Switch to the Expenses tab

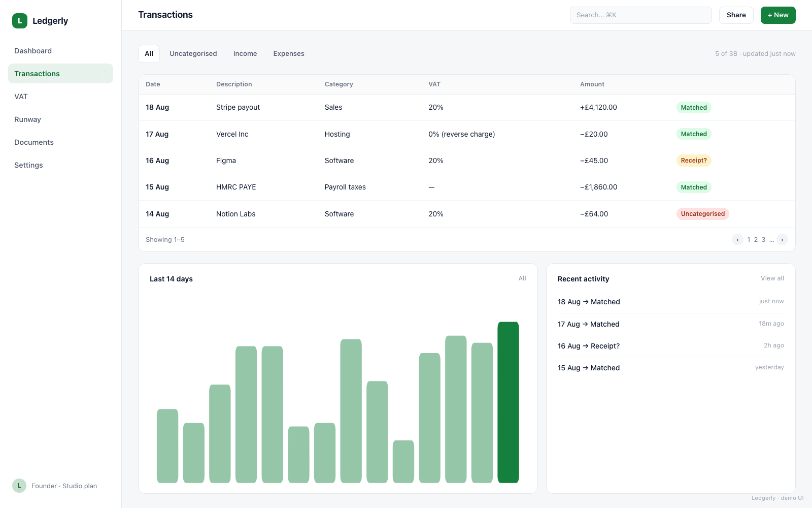pos(289,54)
